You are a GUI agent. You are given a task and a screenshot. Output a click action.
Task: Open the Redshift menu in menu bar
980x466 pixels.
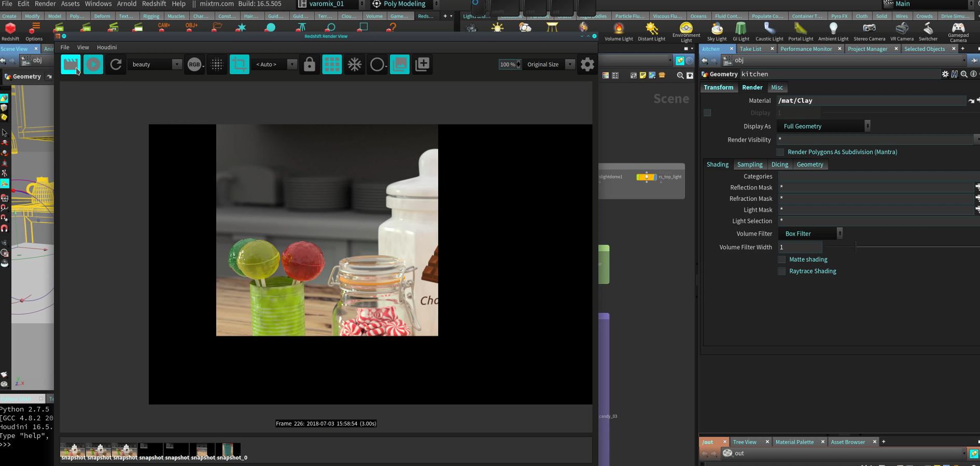(x=154, y=4)
